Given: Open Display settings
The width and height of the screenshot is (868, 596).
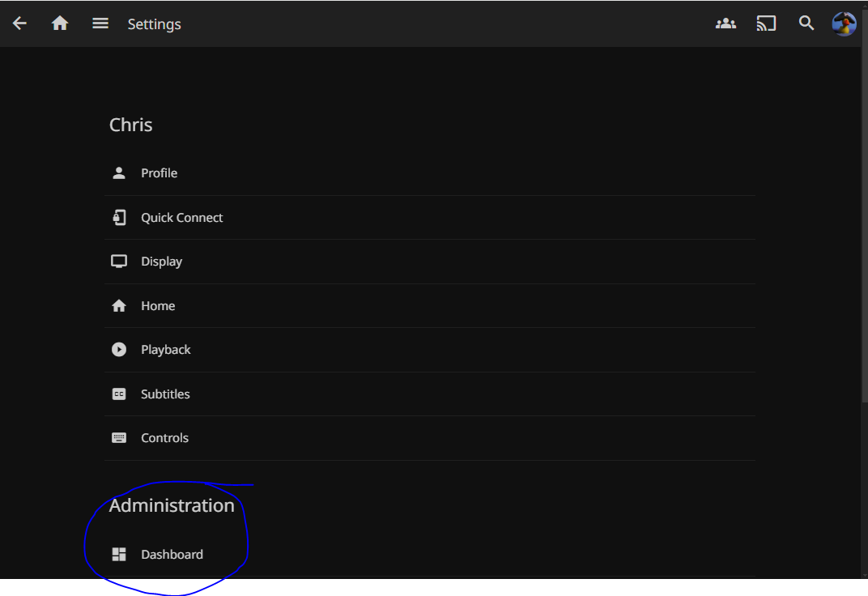Looking at the screenshot, I should pyautogui.click(x=161, y=262).
